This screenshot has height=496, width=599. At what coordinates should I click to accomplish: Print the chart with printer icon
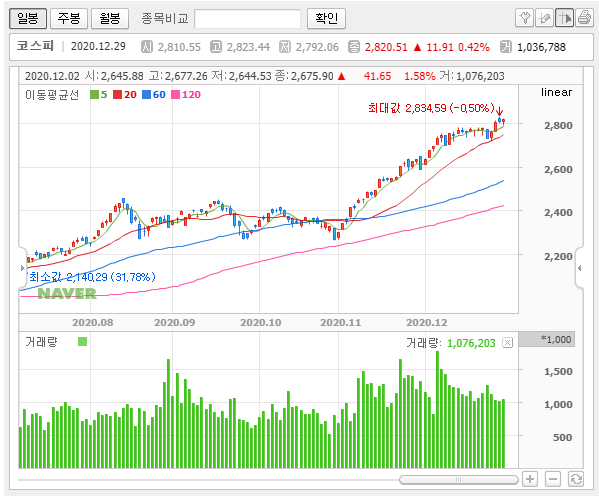pos(584,18)
